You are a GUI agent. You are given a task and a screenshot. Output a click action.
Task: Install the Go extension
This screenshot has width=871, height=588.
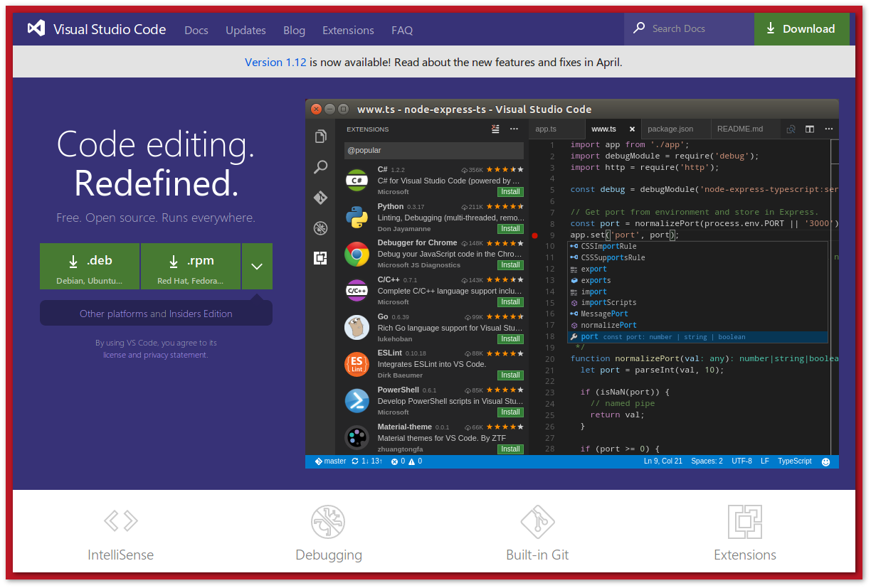pyautogui.click(x=510, y=338)
